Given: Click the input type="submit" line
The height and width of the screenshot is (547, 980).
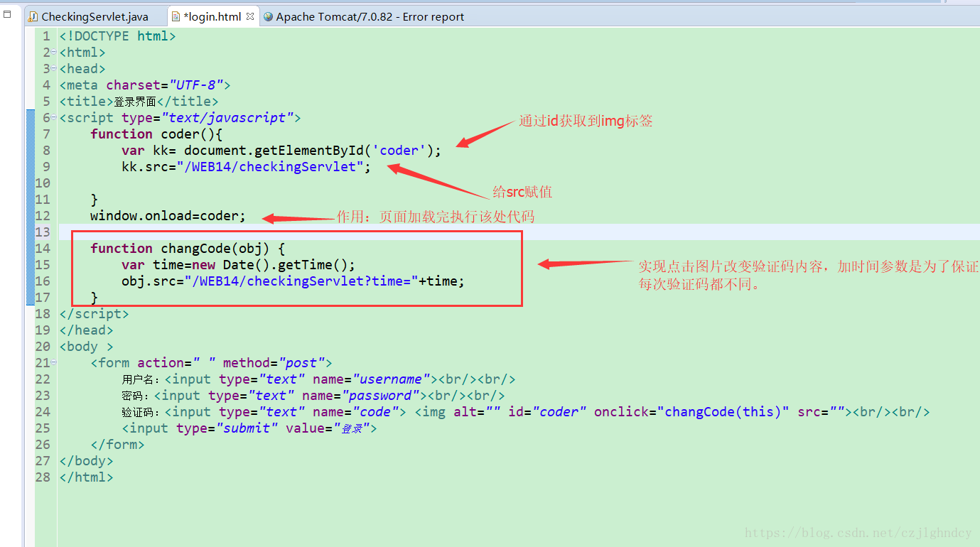Looking at the screenshot, I should pyautogui.click(x=249, y=428).
